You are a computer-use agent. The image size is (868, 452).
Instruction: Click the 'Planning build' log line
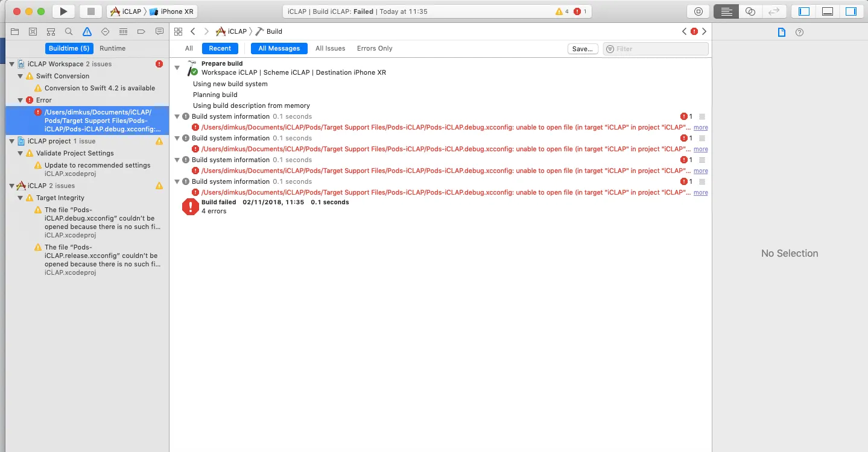[215, 95]
